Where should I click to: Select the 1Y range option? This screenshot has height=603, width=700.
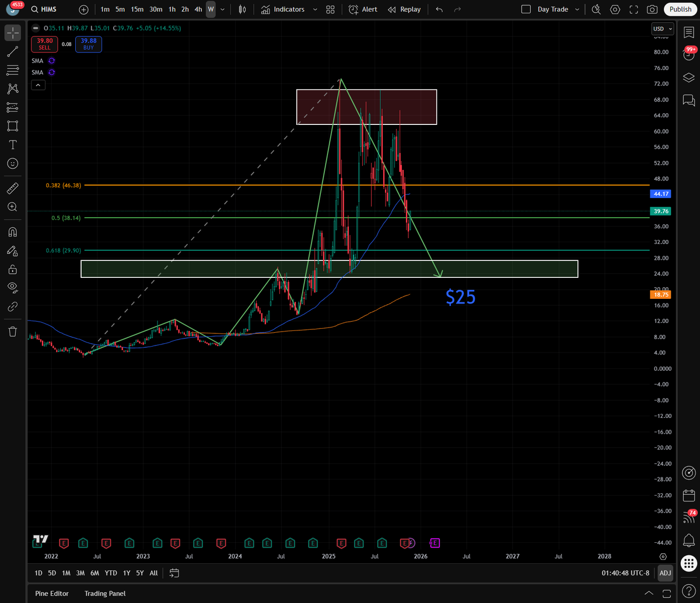[126, 573]
